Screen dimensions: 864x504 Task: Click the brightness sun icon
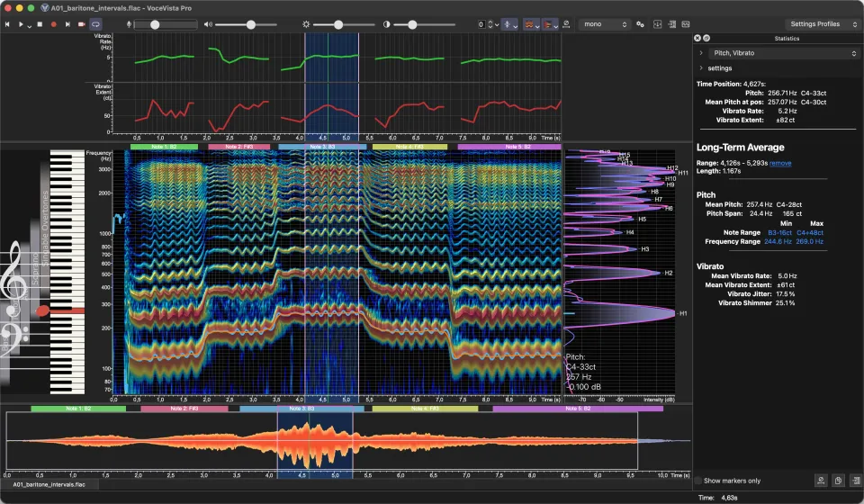click(x=306, y=24)
